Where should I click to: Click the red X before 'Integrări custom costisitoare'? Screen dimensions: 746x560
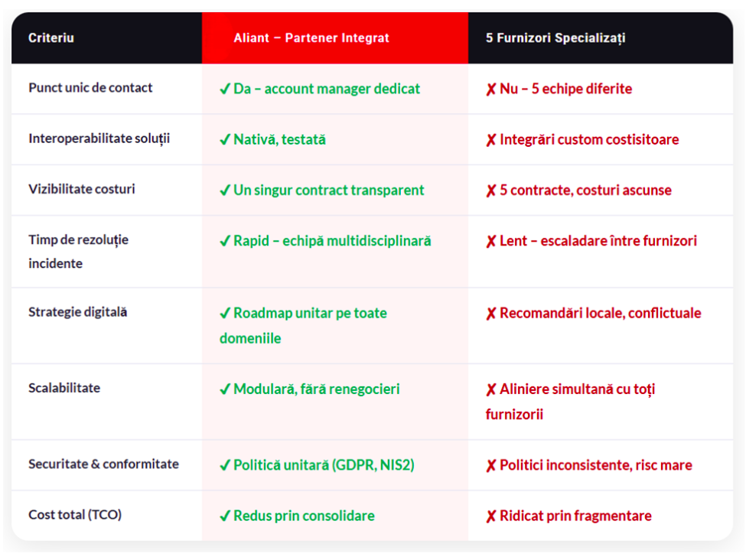pos(491,140)
